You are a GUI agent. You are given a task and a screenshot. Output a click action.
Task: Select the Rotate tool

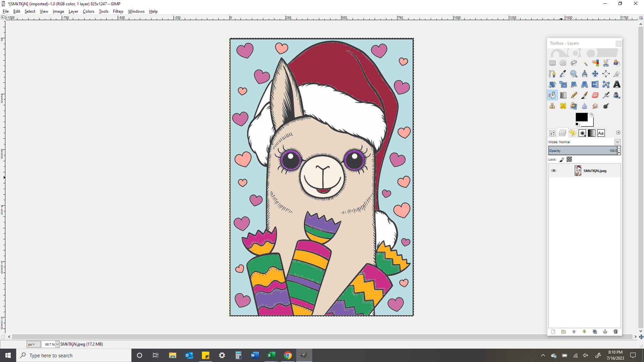click(x=552, y=84)
